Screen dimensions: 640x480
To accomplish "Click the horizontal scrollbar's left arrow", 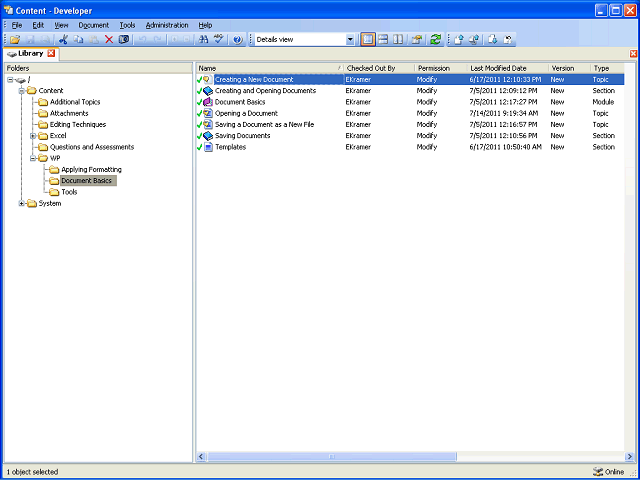I will [x=201, y=456].
